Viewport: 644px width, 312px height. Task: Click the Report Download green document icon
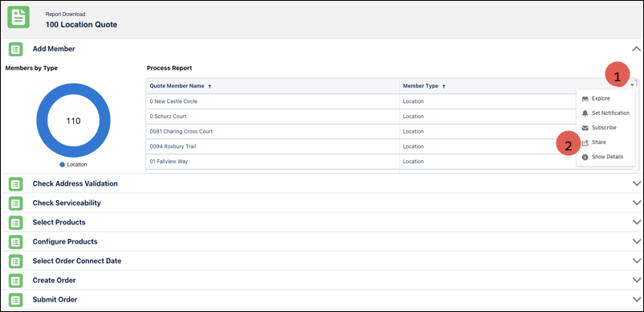[x=18, y=17]
